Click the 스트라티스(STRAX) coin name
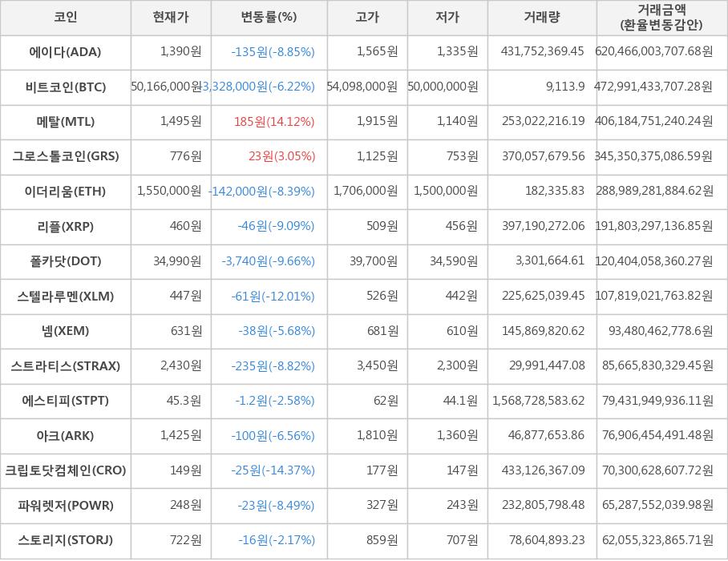The height and width of the screenshot is (561, 728). click(66, 366)
